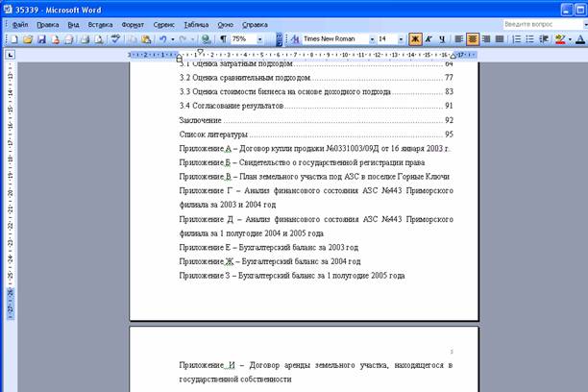
Task: Run spelling check with ABC checkmark icon
Action: [115, 39]
